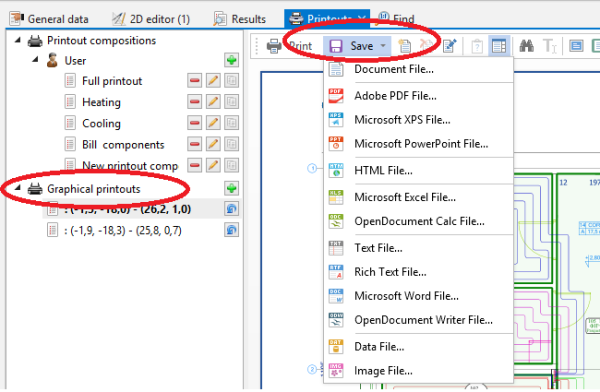Edit the Heating composition

213,102
